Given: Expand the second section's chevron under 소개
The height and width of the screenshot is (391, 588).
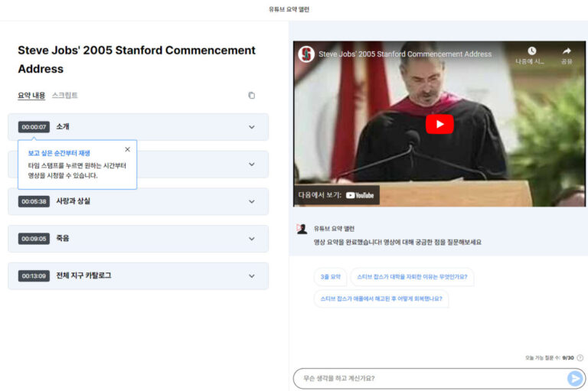Looking at the screenshot, I should 252,165.
